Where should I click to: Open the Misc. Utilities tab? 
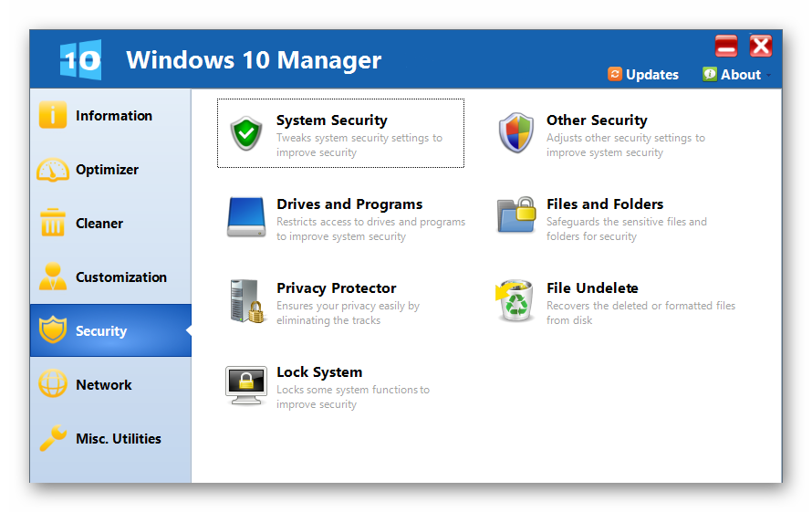[119, 439]
